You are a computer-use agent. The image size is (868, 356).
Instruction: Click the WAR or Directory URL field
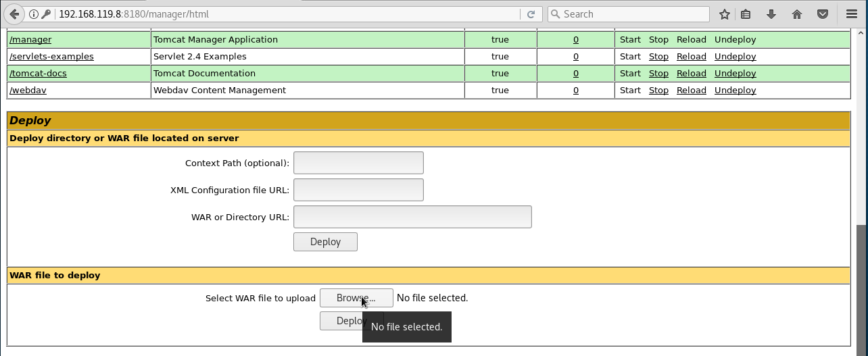point(412,217)
